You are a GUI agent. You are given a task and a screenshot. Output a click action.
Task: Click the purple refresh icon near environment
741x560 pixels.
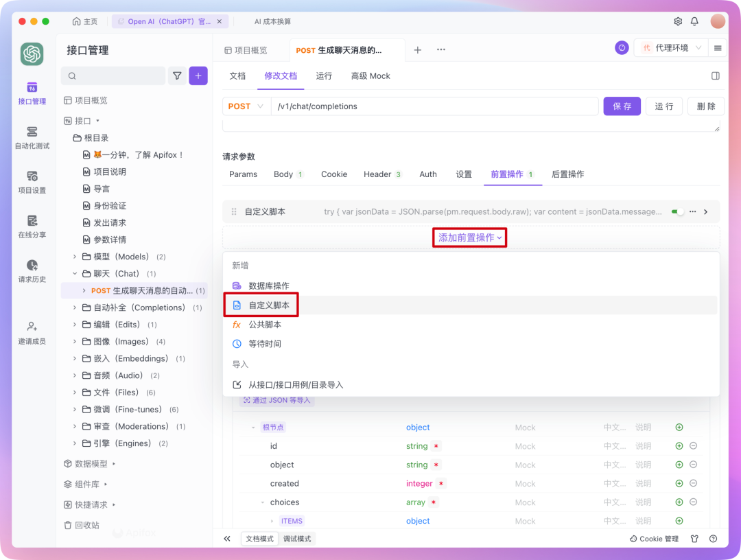coord(622,48)
